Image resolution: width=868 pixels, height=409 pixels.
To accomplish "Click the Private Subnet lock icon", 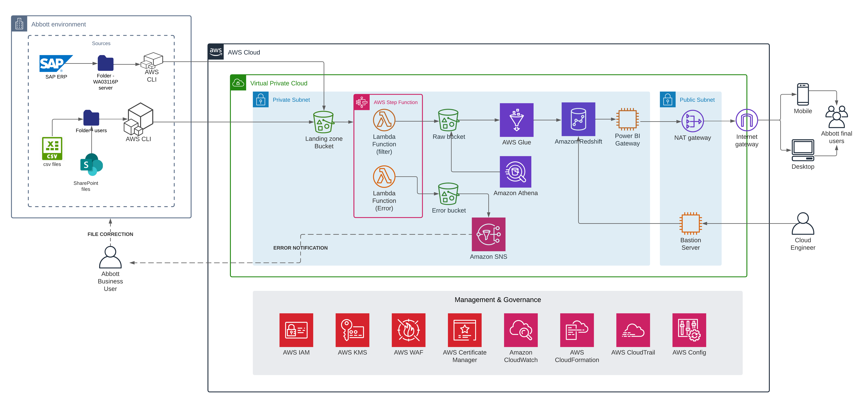I will tap(261, 100).
